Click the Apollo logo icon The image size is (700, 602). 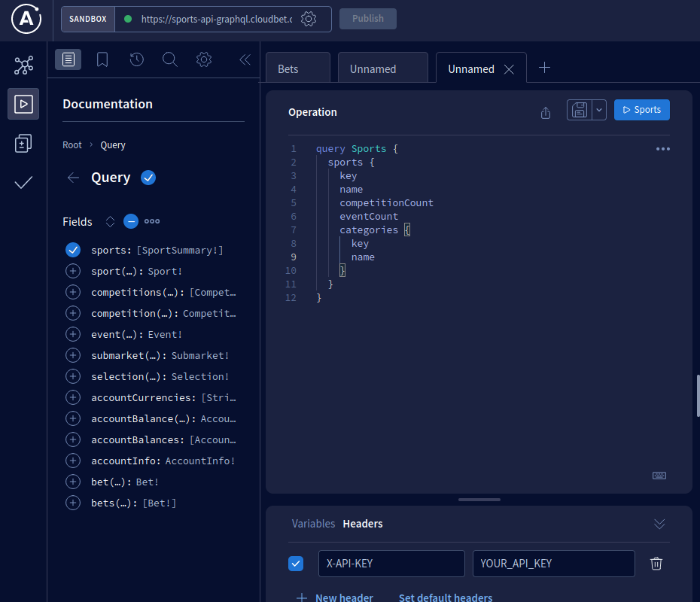tap(26, 19)
